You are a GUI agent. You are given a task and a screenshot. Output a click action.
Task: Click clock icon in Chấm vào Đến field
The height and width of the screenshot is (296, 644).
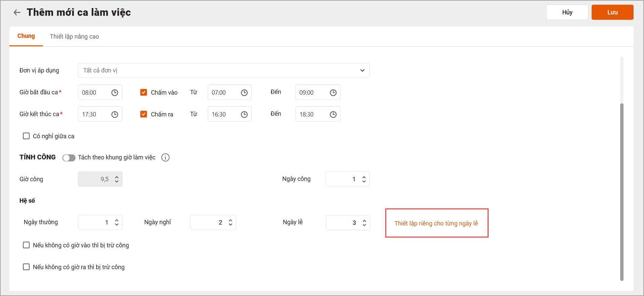point(333,93)
